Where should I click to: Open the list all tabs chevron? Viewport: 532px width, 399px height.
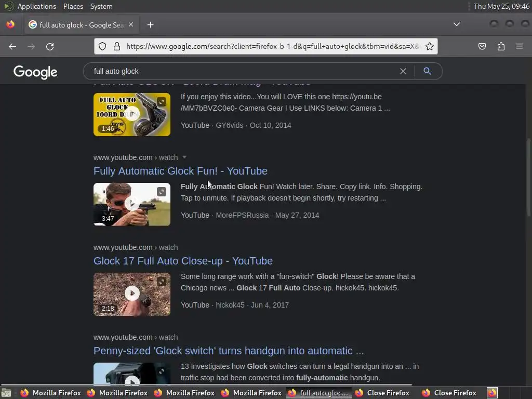pyautogui.click(x=457, y=24)
